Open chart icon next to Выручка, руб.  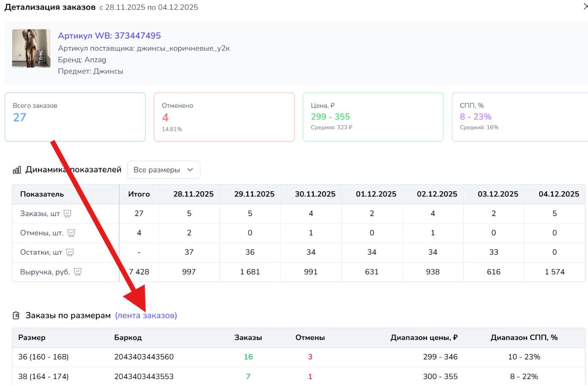coord(78,272)
